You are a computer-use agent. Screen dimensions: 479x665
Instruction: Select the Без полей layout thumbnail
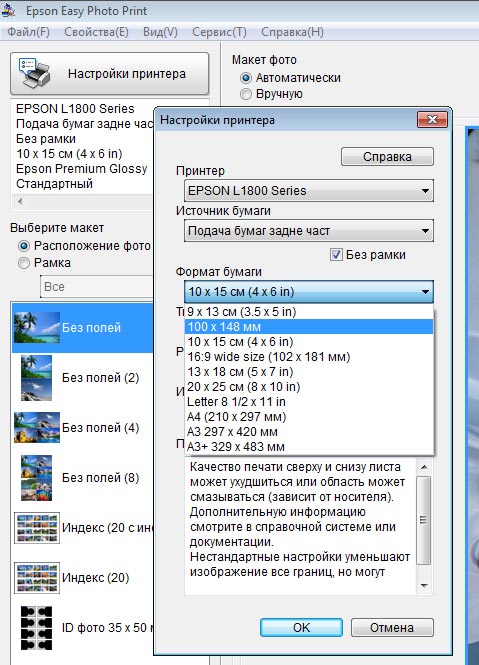[x=37, y=327]
